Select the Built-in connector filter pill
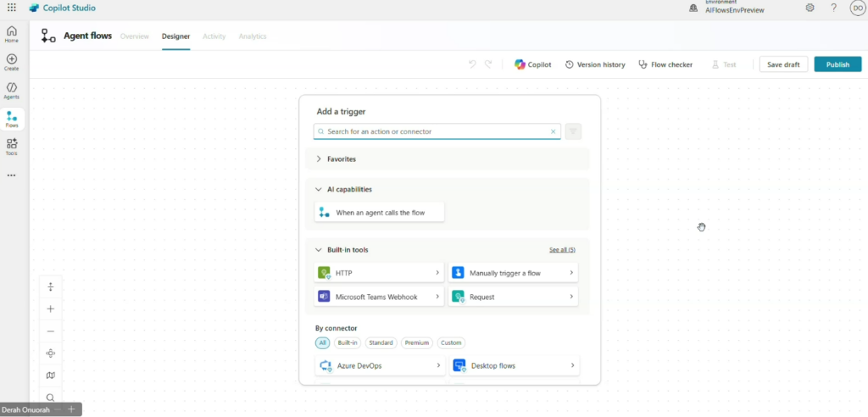Screen dimensions: 868x417 pyautogui.click(x=348, y=343)
